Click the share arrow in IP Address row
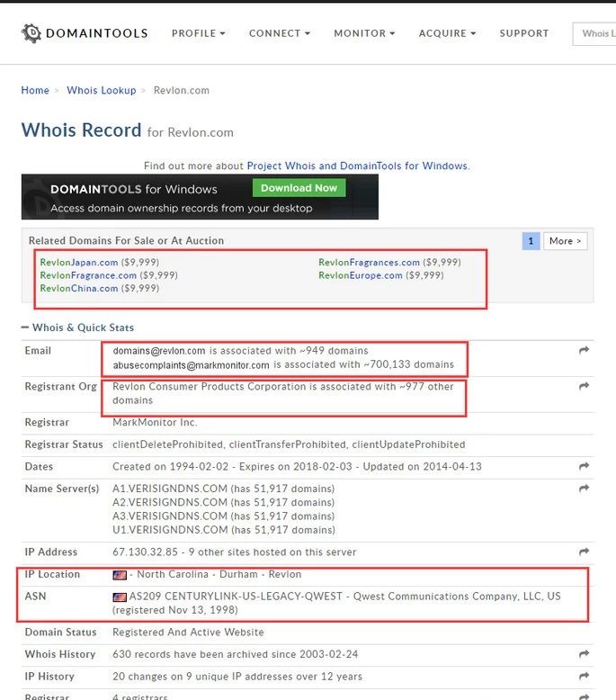 (x=584, y=552)
